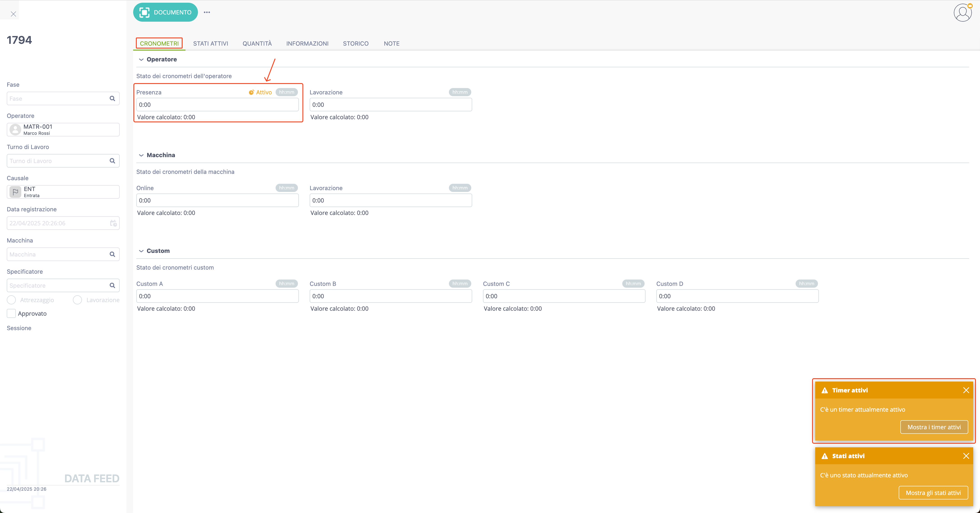
Task: Select the Lavorazione radio option in sidebar
Action: (77, 300)
